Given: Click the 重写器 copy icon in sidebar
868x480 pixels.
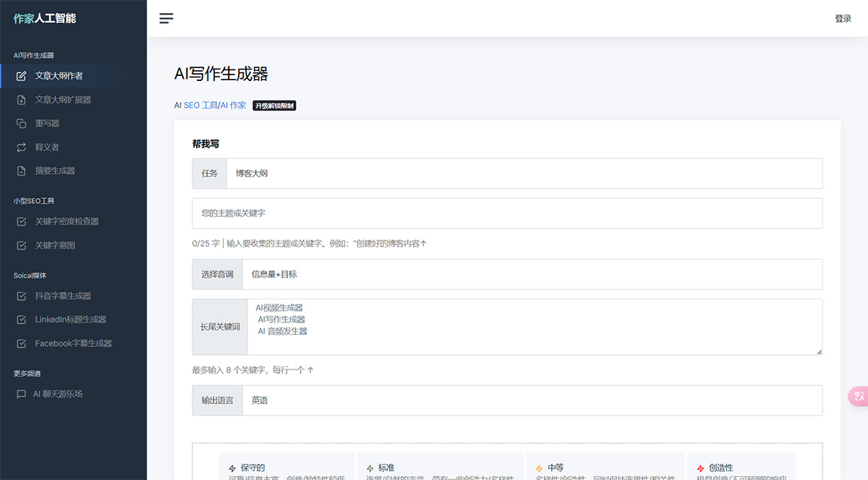Looking at the screenshot, I should 22,123.
